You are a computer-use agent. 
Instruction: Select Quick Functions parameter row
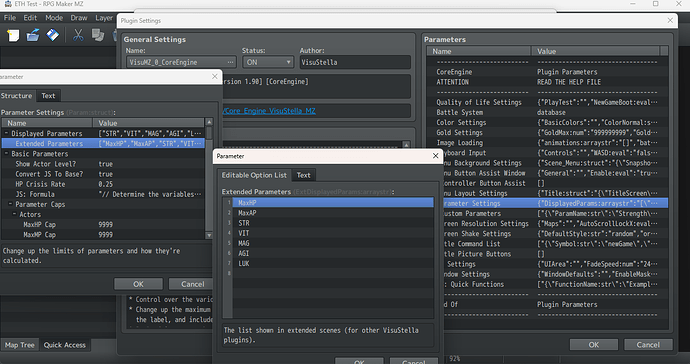(555, 284)
